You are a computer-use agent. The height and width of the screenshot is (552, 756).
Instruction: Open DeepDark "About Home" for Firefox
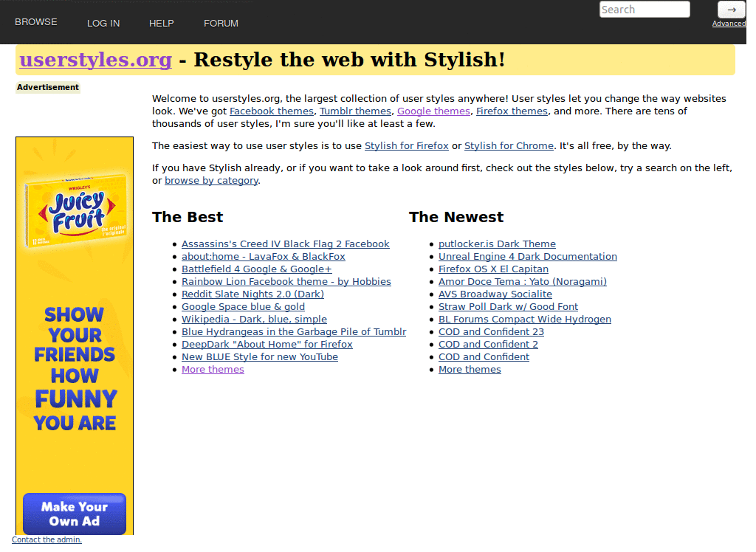[x=267, y=344]
